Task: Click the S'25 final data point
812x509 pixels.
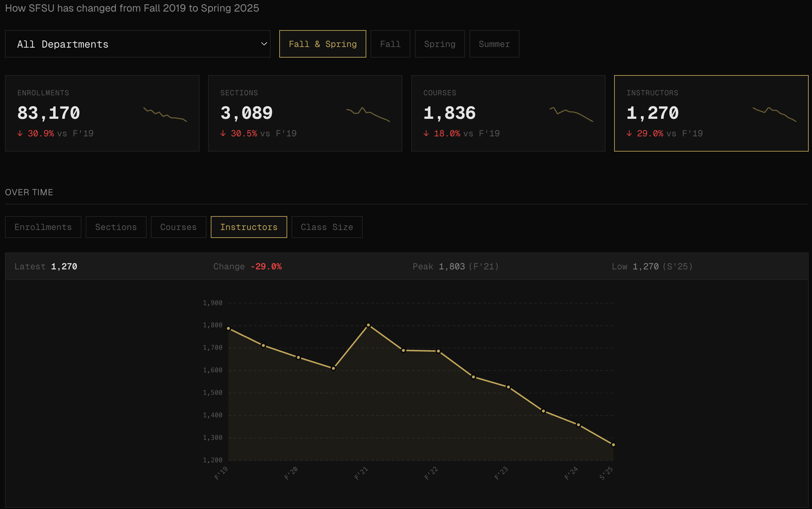Action: [613, 445]
